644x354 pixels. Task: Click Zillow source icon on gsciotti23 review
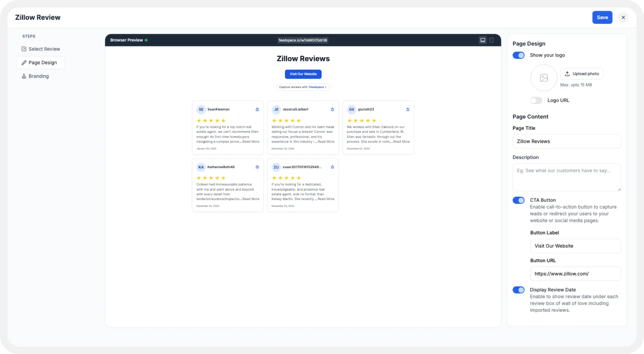pyautogui.click(x=408, y=110)
